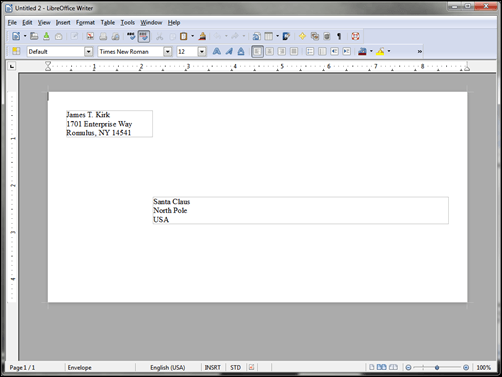Click the Paste clipboard icon
The width and height of the screenshot is (502, 377).
click(184, 36)
